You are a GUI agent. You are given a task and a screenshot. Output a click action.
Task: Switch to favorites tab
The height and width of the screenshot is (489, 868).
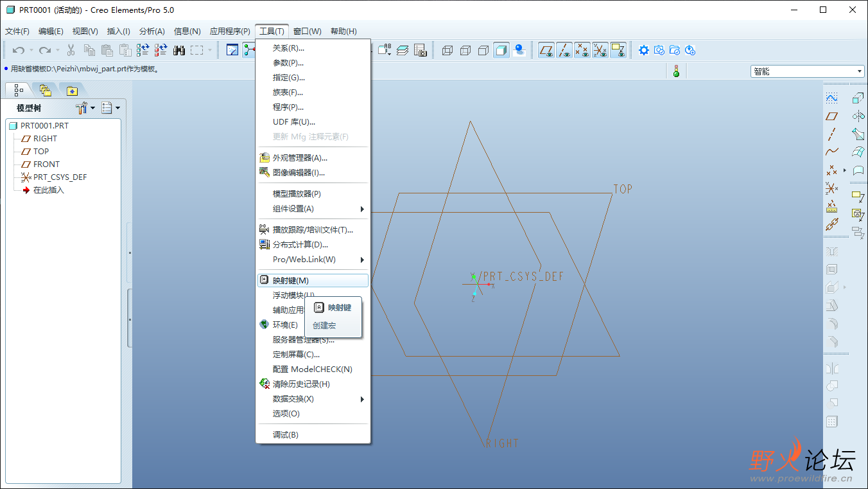click(x=72, y=91)
